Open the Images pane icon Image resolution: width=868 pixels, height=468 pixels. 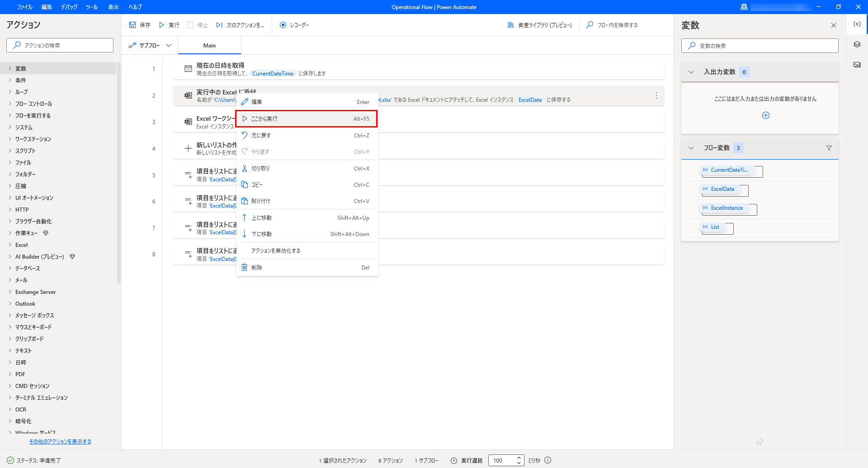857,65
